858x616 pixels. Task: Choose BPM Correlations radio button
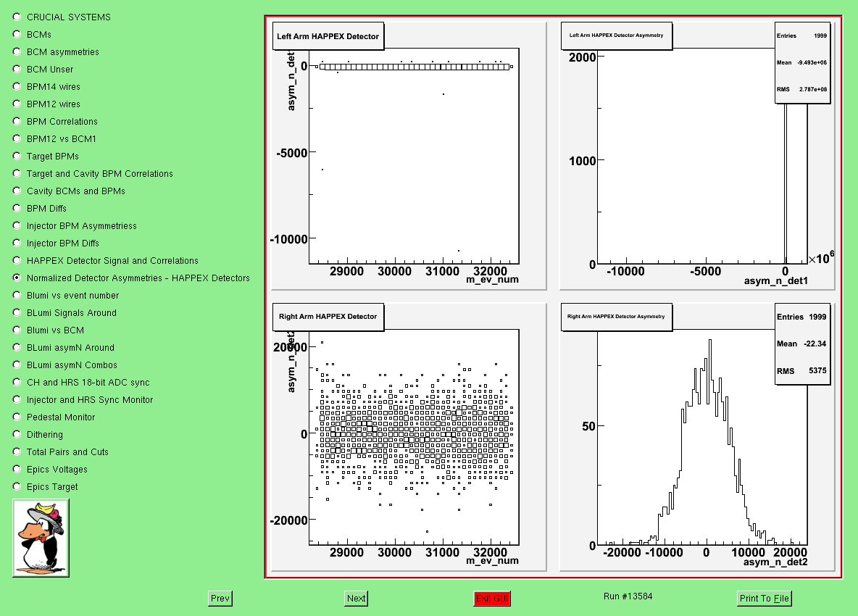tap(17, 122)
